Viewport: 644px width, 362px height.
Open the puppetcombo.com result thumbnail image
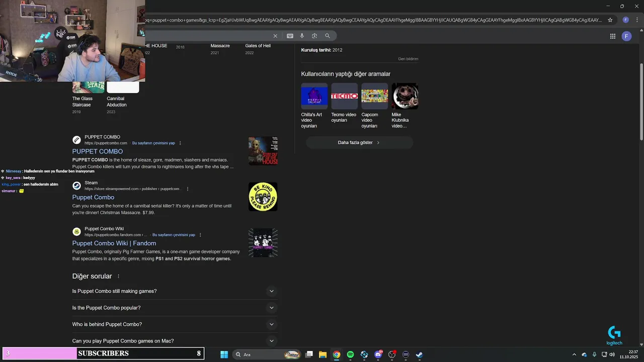pos(263,151)
